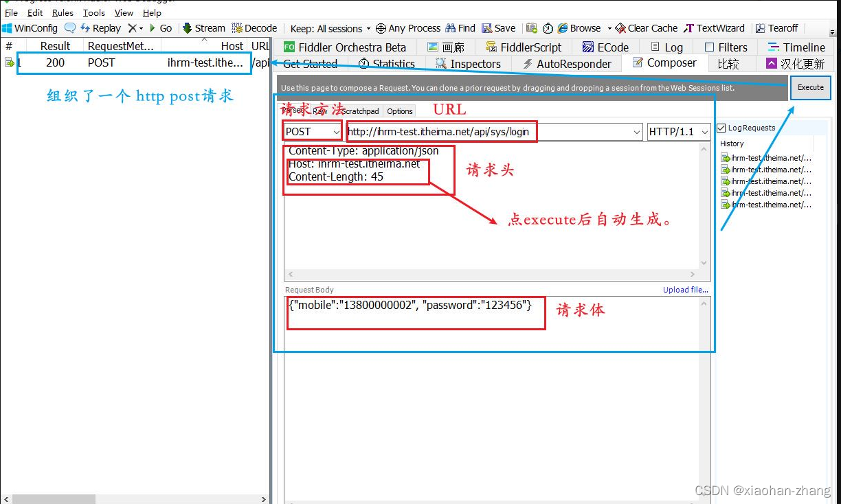Image resolution: width=841 pixels, height=504 pixels.
Task: Open the Tools menu
Action: click(x=94, y=12)
